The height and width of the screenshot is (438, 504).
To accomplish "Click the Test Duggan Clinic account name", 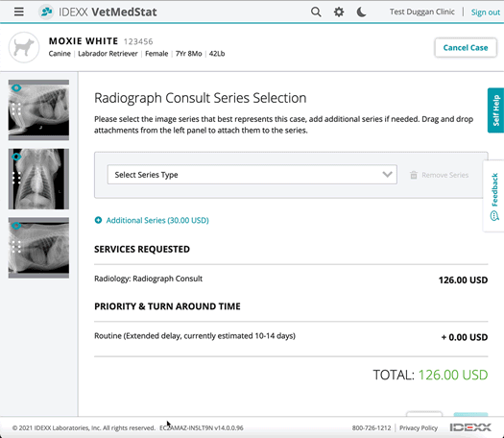I will [x=422, y=12].
